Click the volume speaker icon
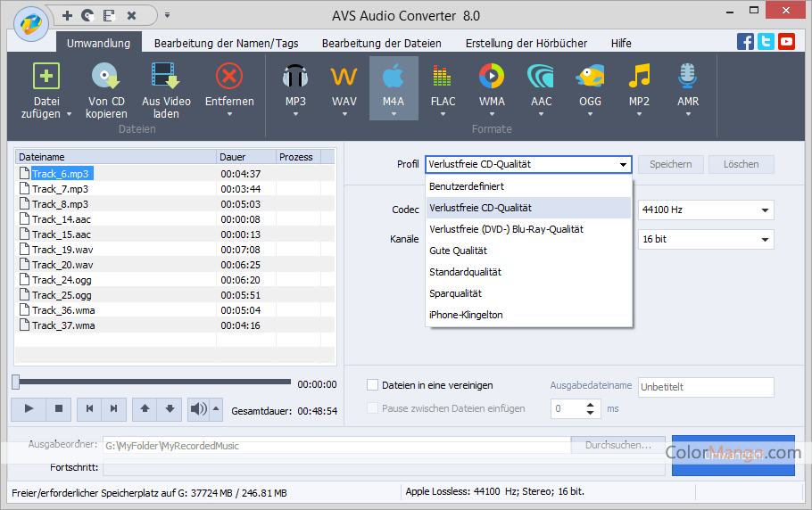 coord(198,408)
